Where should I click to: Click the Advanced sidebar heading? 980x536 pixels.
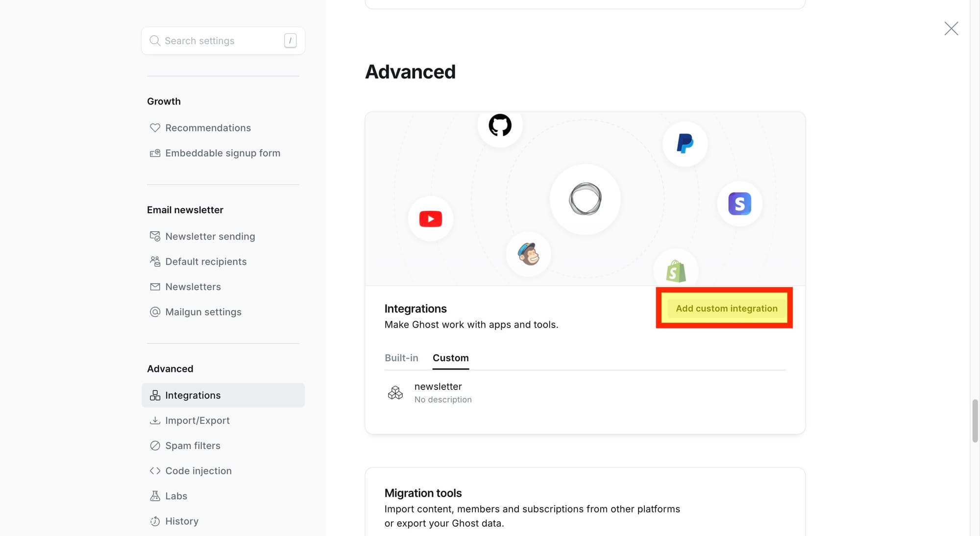170,369
